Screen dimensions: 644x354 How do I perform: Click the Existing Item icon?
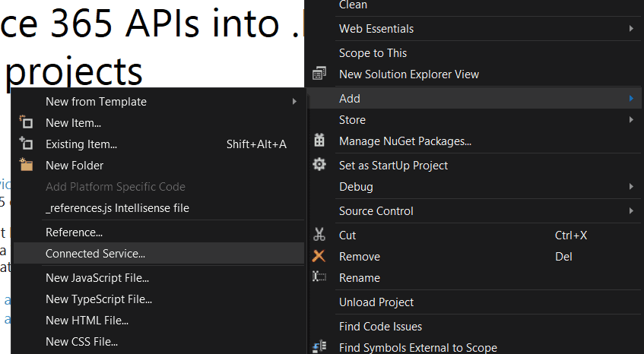coord(26,144)
